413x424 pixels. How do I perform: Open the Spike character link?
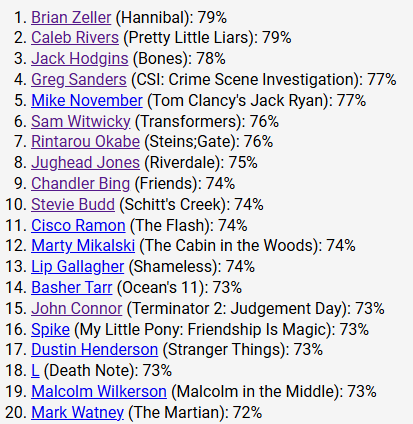click(x=50, y=329)
